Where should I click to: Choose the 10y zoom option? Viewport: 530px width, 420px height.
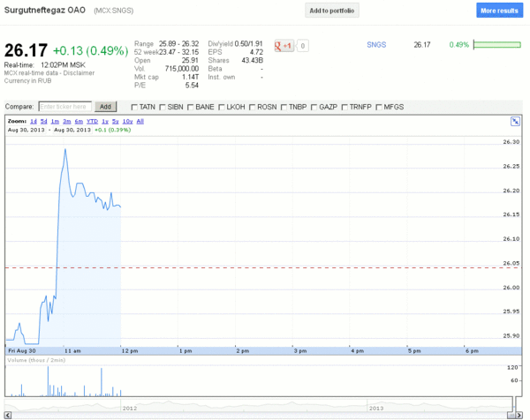point(127,121)
